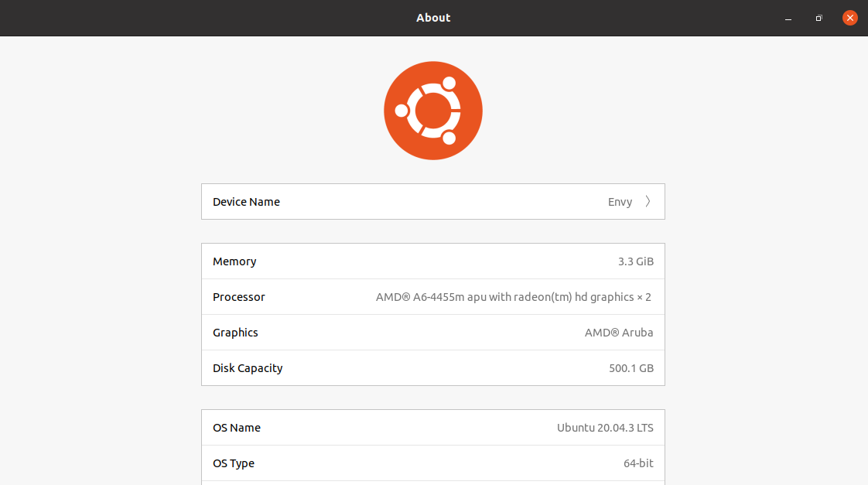The height and width of the screenshot is (485, 868).
Task: Close the About window
Action: [x=849, y=18]
